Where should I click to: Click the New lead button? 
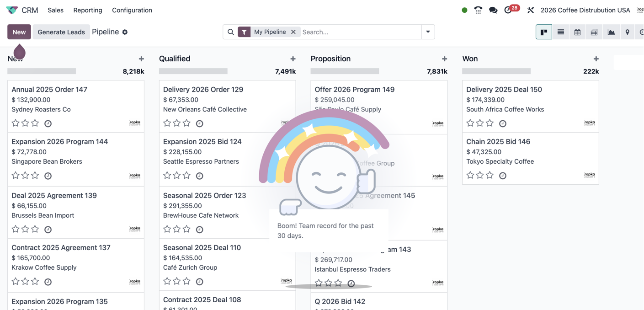coord(19,32)
